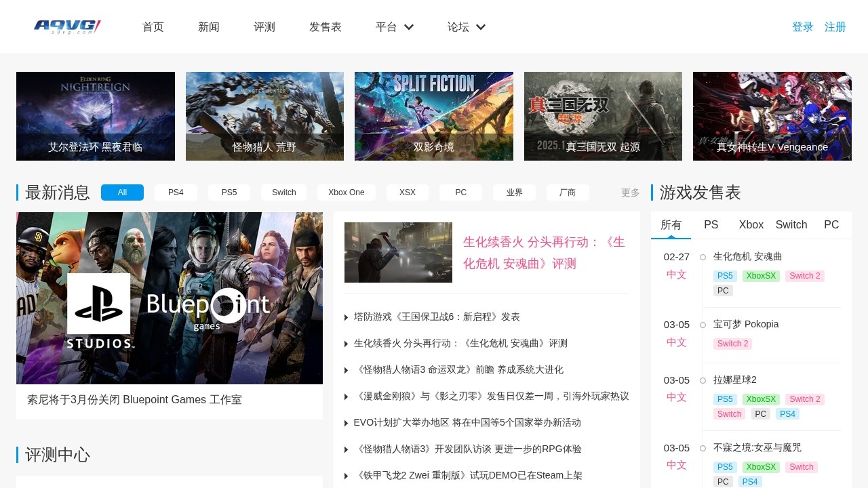The image size is (868, 488).
Task: Switch release schedule to PS tab
Action: tap(711, 225)
